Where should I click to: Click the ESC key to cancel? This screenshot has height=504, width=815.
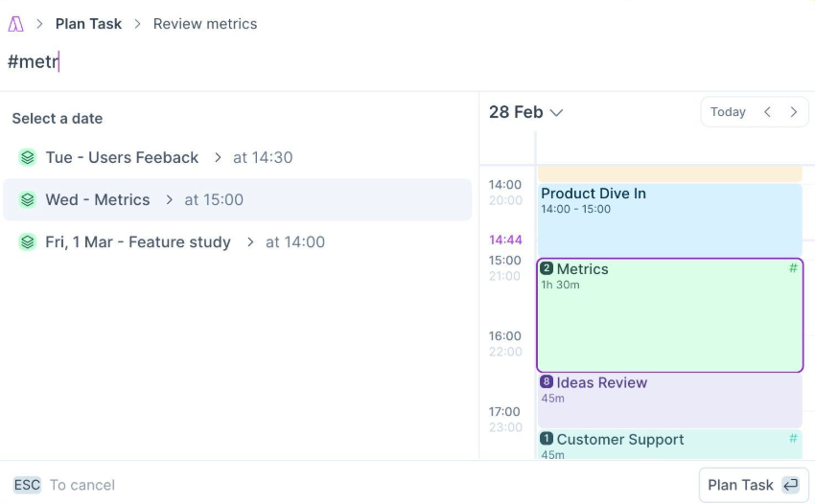coord(27,485)
